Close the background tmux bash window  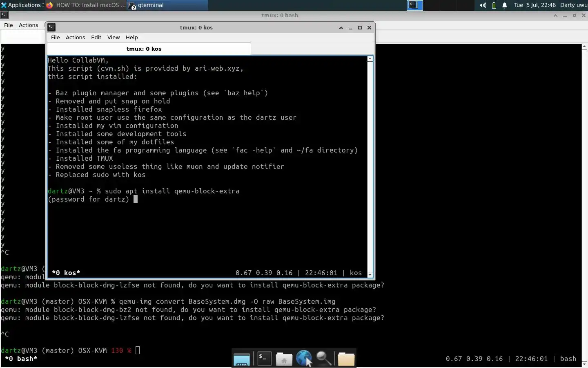tap(584, 16)
